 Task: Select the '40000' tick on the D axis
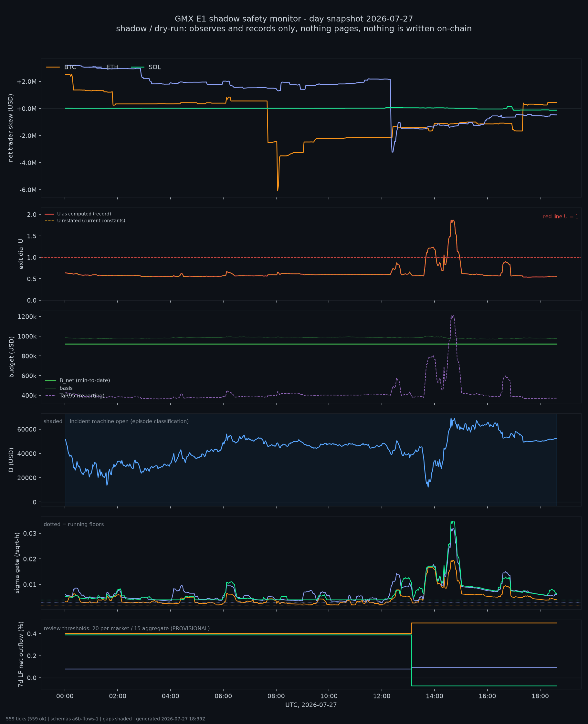click(27, 454)
